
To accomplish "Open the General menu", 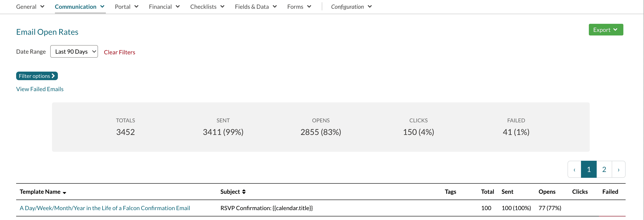I will pos(30,7).
